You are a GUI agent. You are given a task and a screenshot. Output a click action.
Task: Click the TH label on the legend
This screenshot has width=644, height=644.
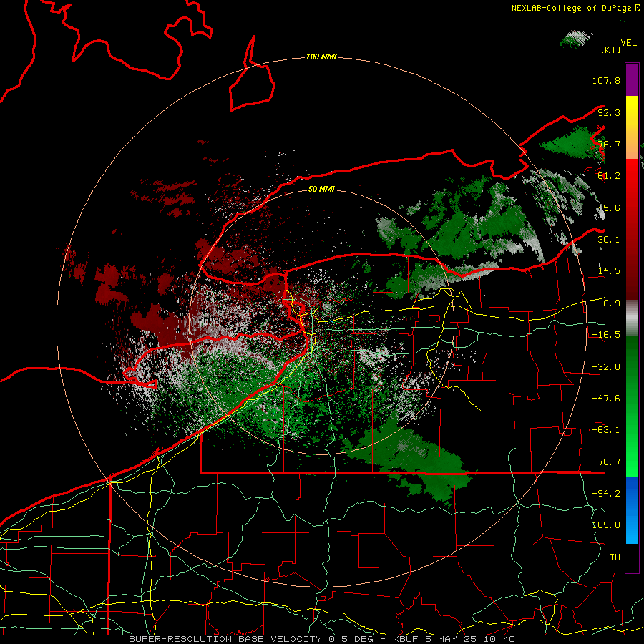615,557
